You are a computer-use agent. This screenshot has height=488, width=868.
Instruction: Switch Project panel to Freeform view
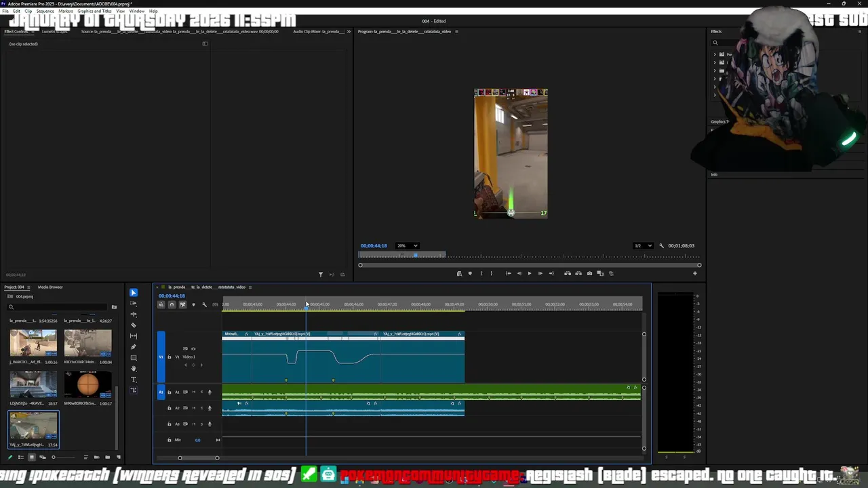pos(42,457)
